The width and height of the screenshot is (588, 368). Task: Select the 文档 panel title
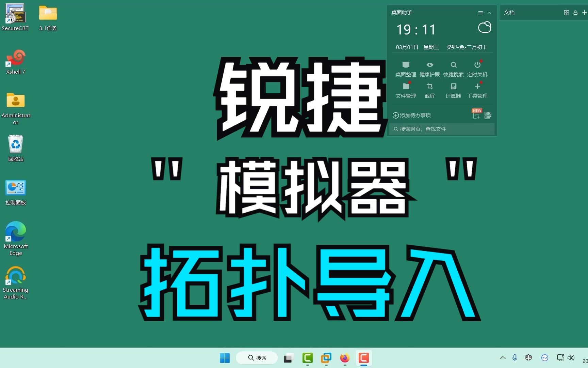(509, 13)
